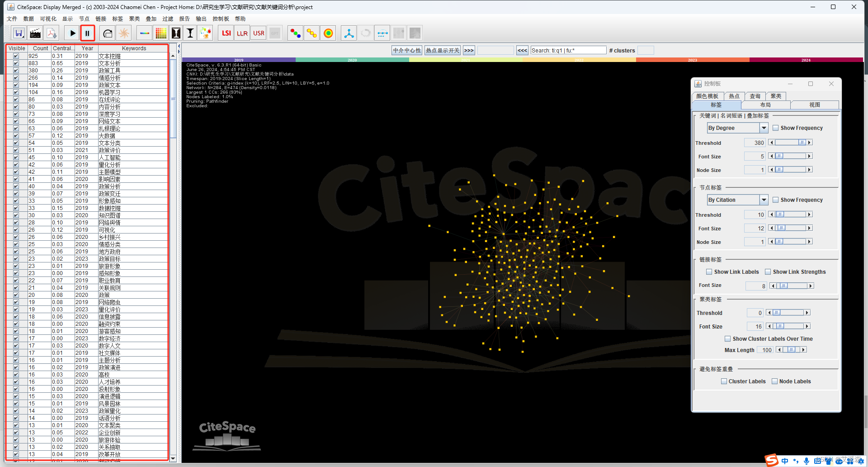Uncheck visibility for the 380 count row
Screen dimensions: 868x467
tap(16, 71)
